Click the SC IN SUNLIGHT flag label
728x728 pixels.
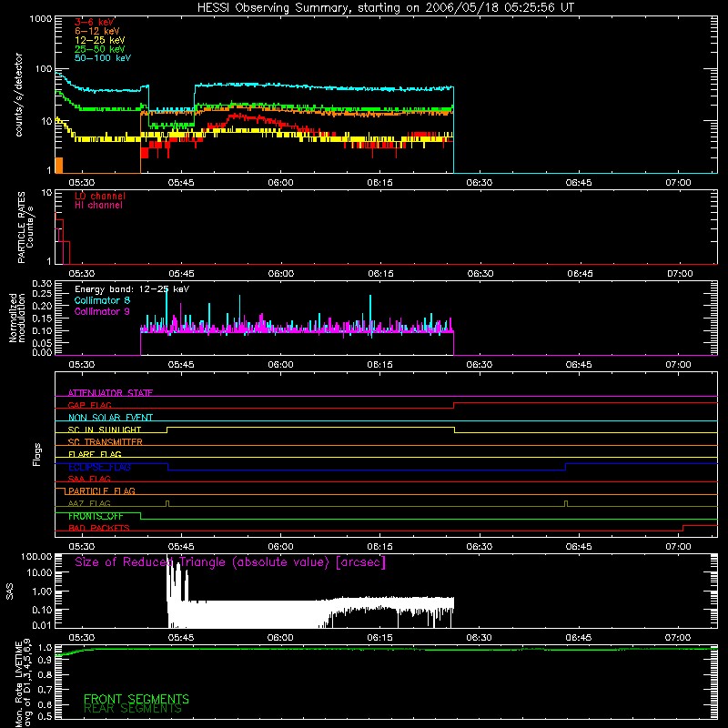tap(105, 430)
